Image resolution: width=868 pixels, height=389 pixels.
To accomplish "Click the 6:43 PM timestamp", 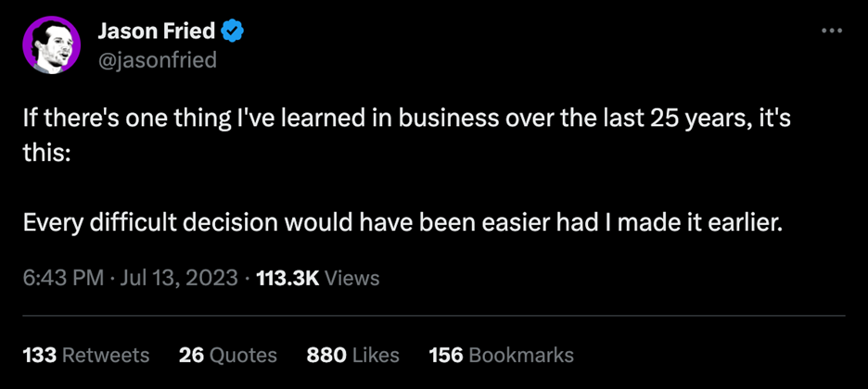I will click(x=62, y=279).
